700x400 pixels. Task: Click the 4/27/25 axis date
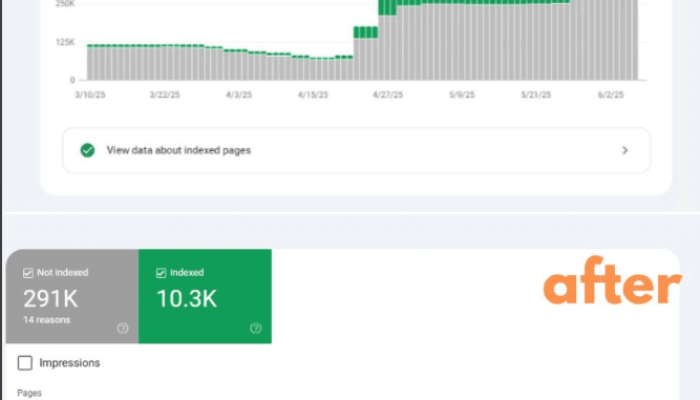tap(388, 95)
